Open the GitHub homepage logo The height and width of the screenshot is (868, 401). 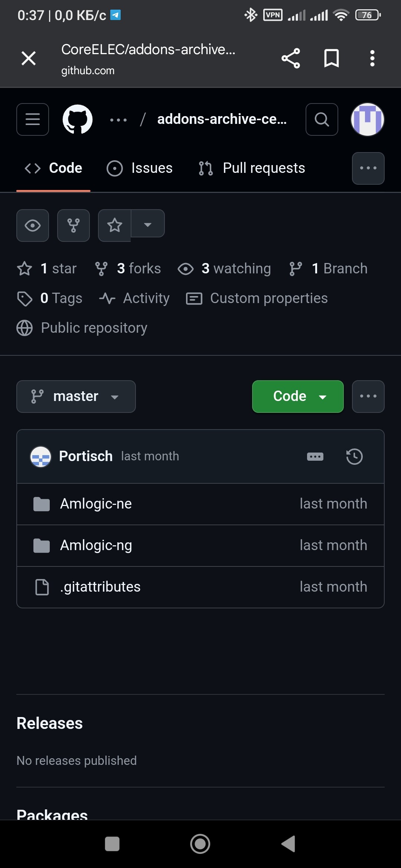point(78,119)
